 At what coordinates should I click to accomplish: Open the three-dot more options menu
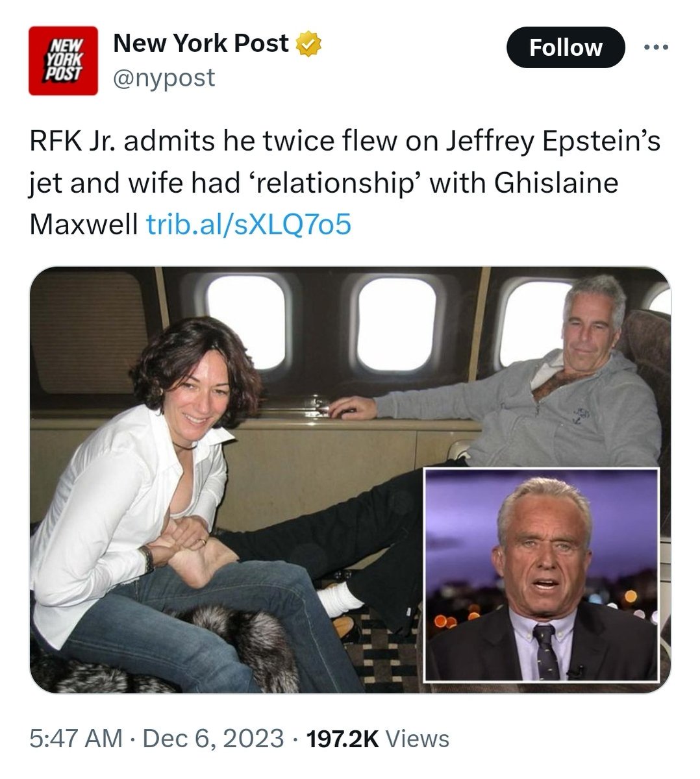point(655,47)
